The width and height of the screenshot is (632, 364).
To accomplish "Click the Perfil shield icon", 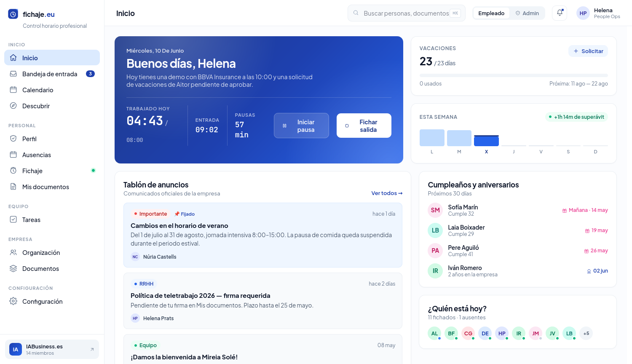I will (x=13, y=139).
